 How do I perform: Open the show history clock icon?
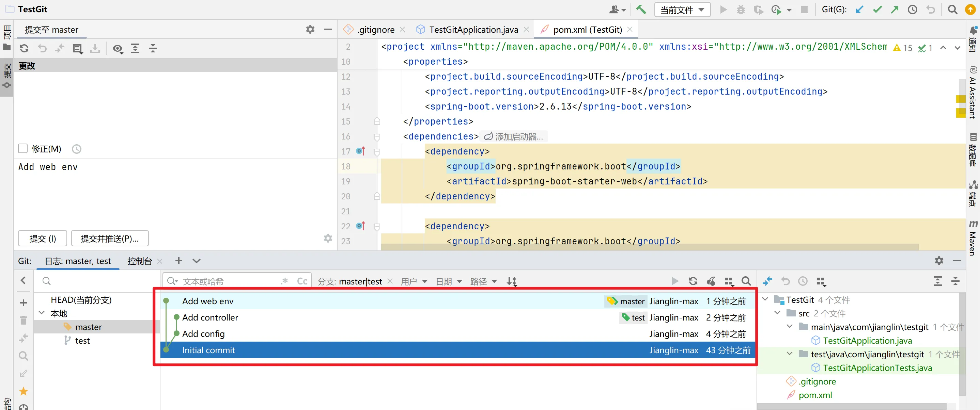(x=912, y=10)
